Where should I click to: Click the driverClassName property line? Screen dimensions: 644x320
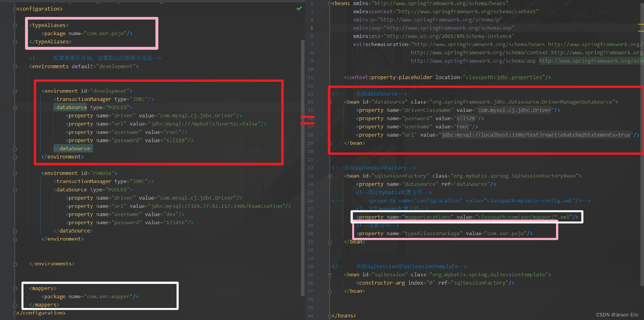coord(458,110)
